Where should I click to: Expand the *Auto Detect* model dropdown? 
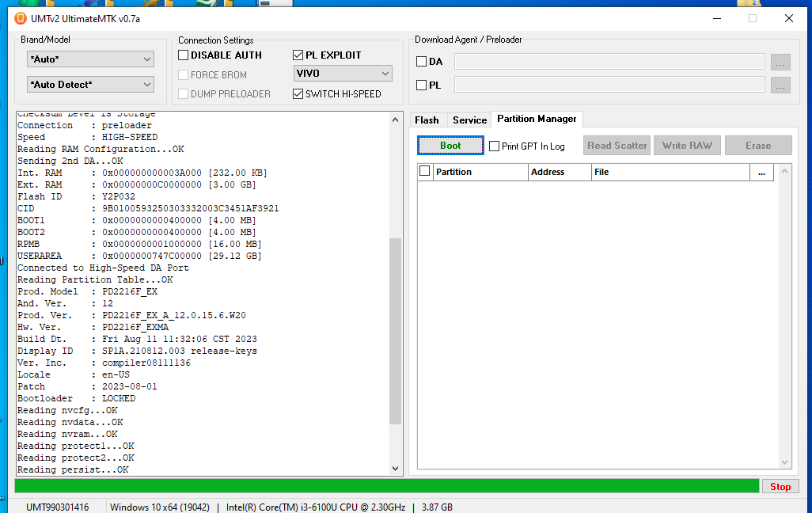(91, 85)
